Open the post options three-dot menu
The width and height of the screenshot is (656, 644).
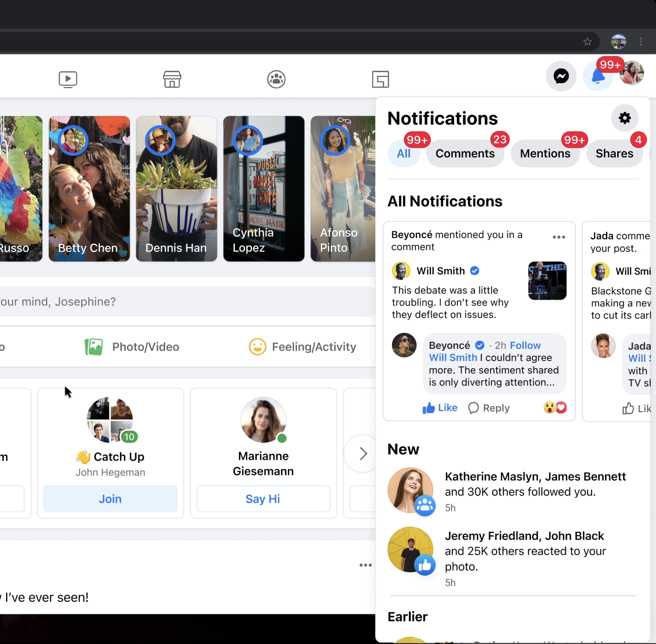click(365, 565)
